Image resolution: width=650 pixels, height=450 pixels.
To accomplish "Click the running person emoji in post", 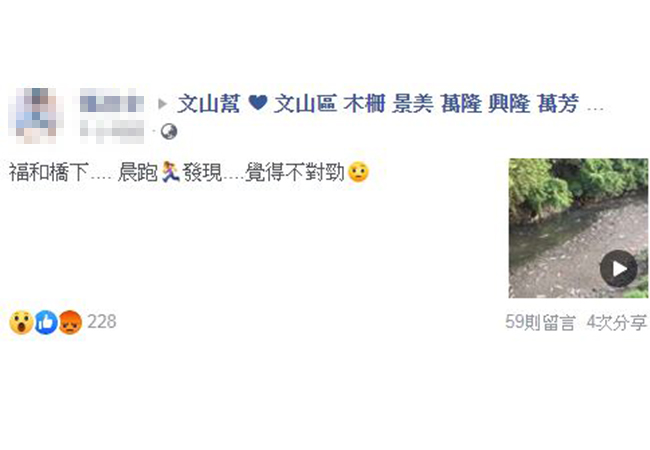I will pyautogui.click(x=170, y=172).
